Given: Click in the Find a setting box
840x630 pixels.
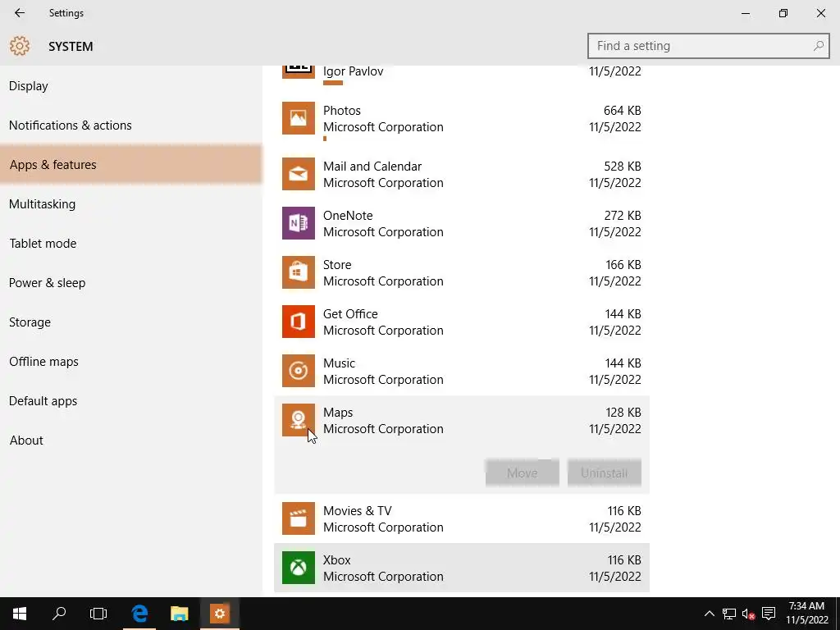Looking at the screenshot, I should pos(708,46).
